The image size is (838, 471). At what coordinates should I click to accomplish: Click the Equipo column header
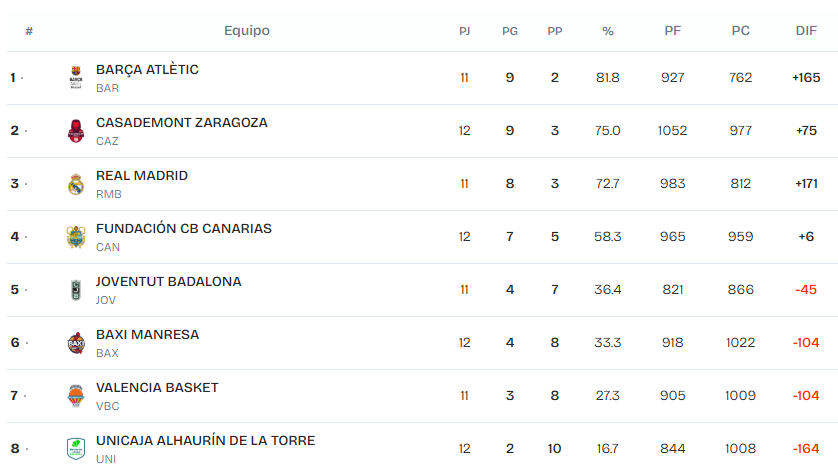pos(247,31)
